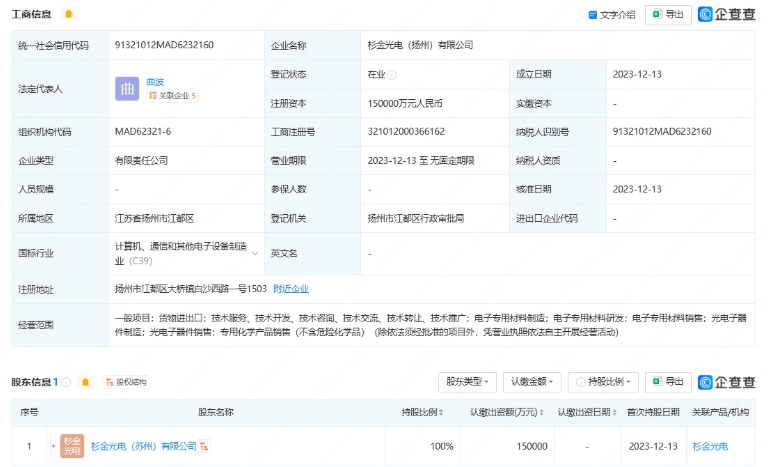Screen dimensions: 771x467
Task: Select subscribed amount 150000 in shareholder row
Action: coord(532,446)
